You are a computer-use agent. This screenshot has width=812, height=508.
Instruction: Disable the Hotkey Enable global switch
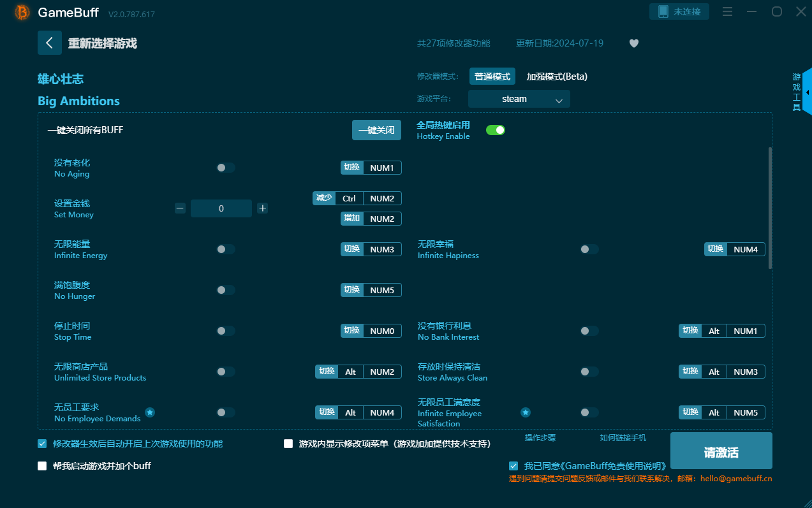[x=496, y=130]
